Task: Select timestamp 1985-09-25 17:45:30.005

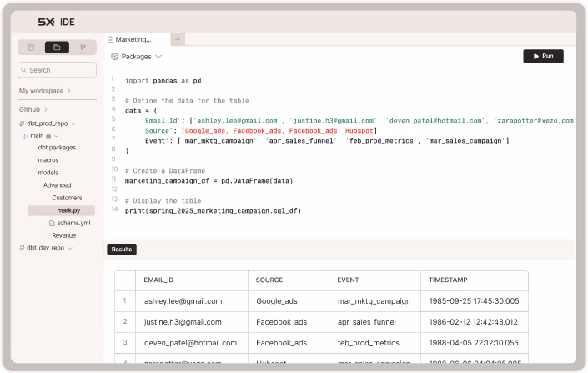Action: (x=474, y=301)
